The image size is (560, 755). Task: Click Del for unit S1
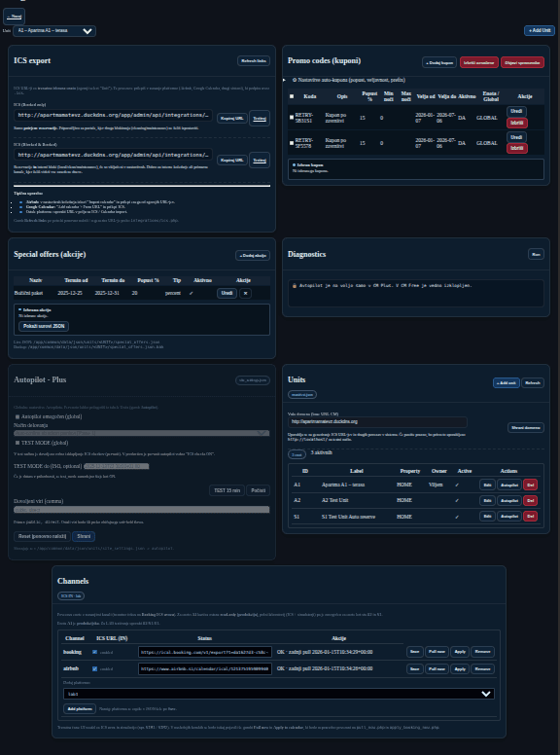pos(530,517)
